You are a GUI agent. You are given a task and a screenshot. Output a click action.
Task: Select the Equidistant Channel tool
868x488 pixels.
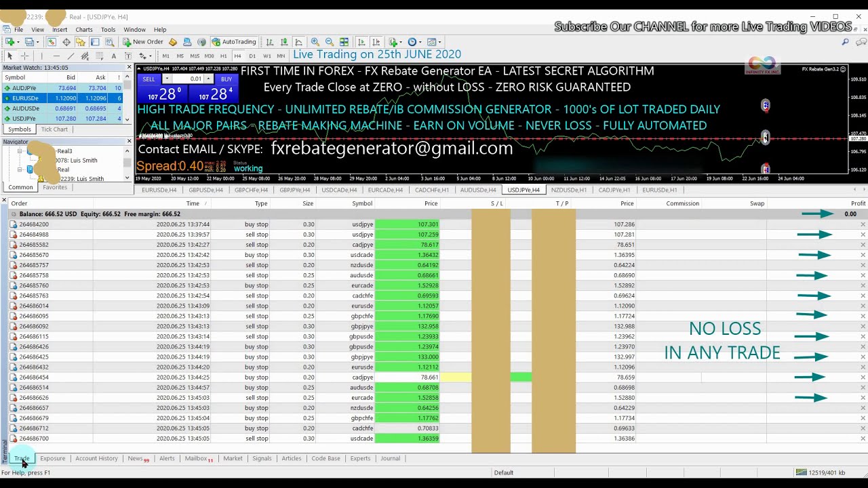(x=85, y=56)
